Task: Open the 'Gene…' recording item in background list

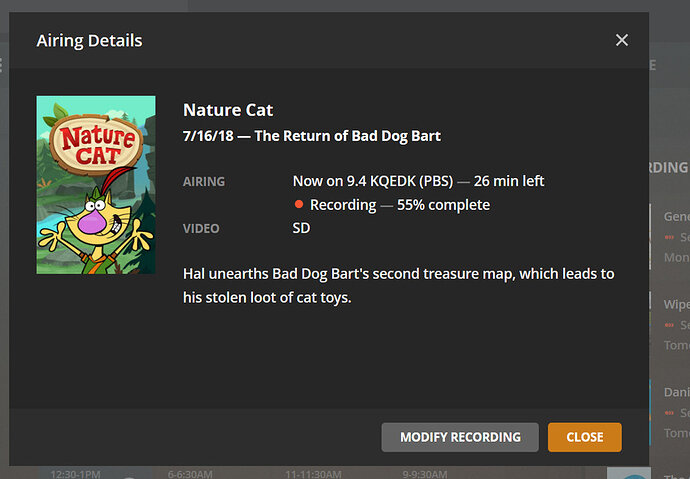Action: (675, 217)
